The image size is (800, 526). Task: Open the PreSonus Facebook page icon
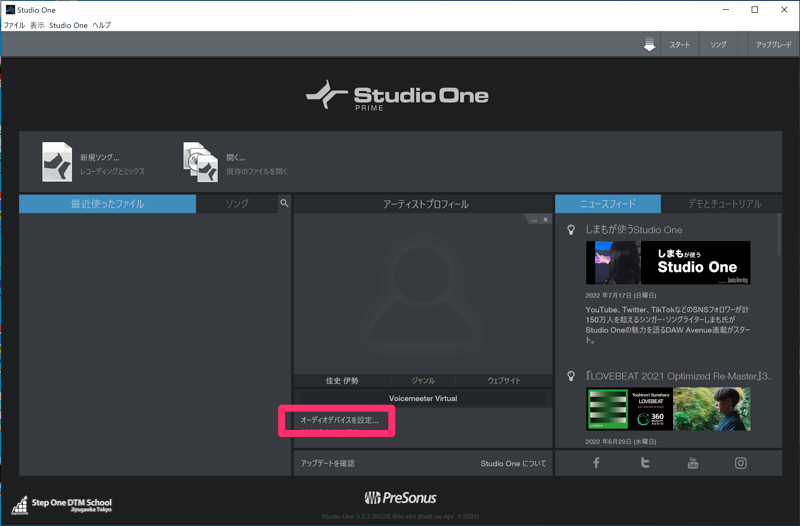pos(596,463)
